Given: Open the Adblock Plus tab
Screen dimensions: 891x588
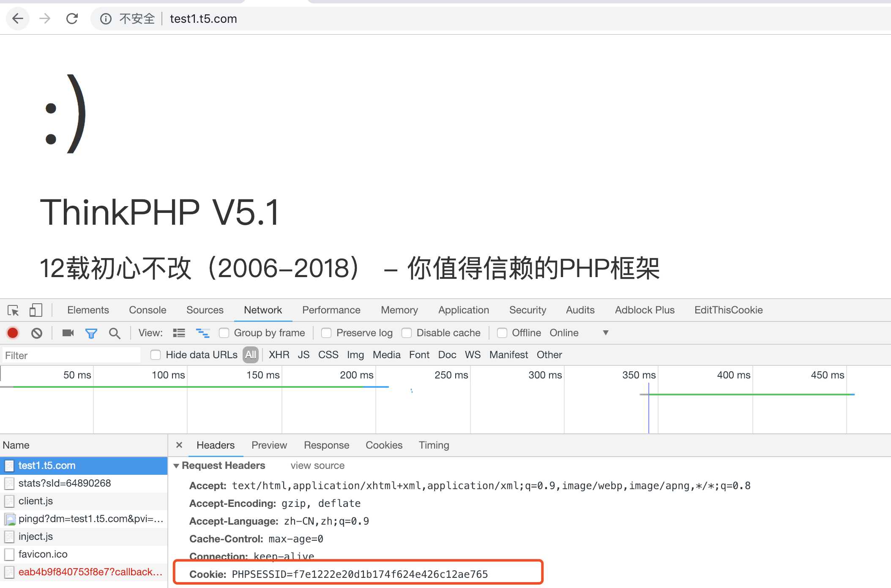Looking at the screenshot, I should click(x=645, y=310).
